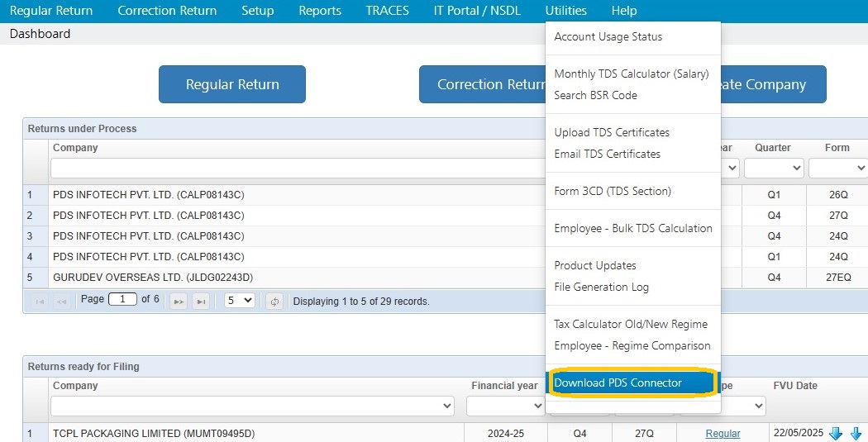Open Company filter under Returns ready for Filing
This screenshot has height=442, width=868.
point(252,406)
